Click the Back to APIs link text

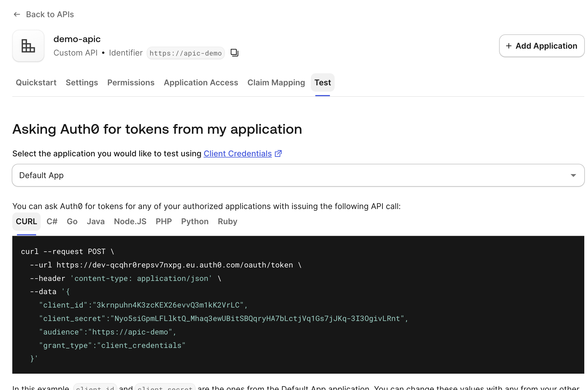50,14
